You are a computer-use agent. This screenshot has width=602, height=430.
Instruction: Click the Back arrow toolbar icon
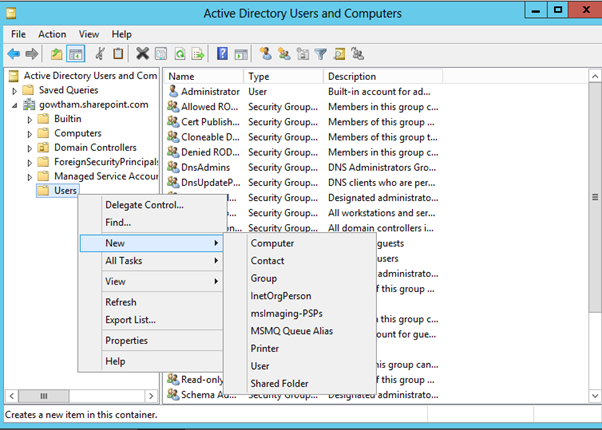pos(14,54)
